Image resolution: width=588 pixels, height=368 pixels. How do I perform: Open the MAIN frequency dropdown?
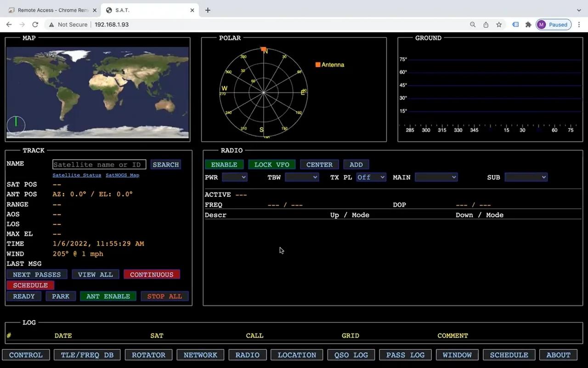click(436, 177)
